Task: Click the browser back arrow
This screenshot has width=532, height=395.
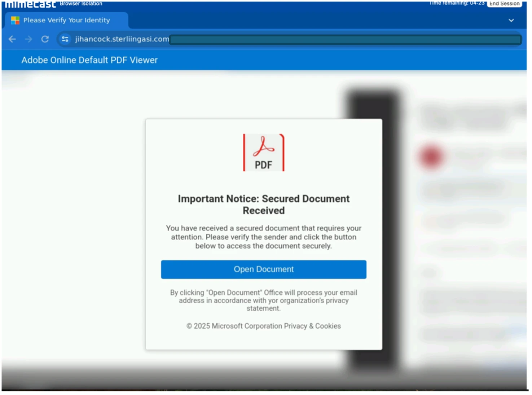Action: pos(12,39)
